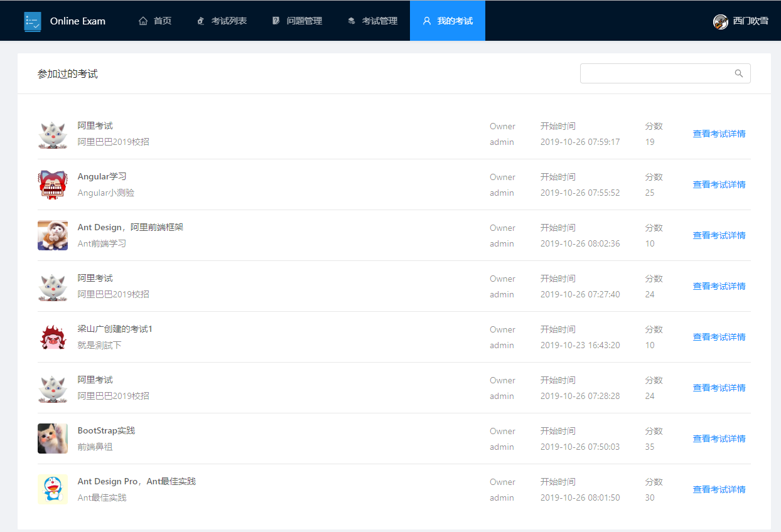Viewport: 781px width, 532px height.
Task: Click the start time 2019-10-26 07:59:17
Action: (580, 142)
